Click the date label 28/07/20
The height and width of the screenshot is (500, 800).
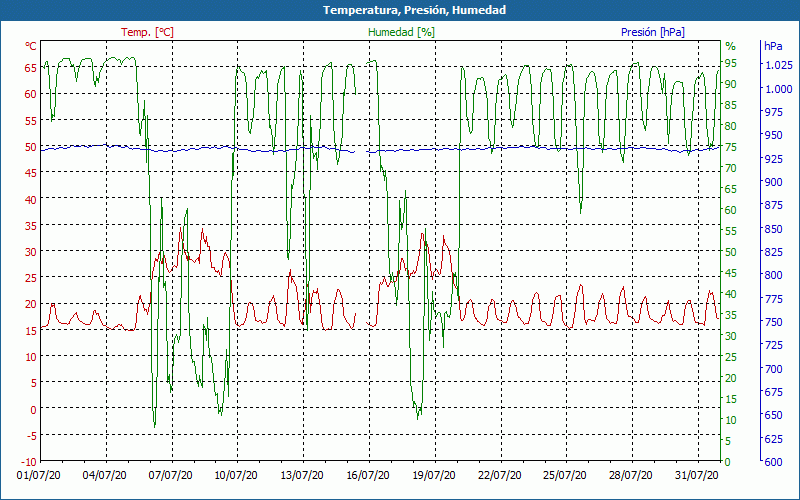(631, 475)
